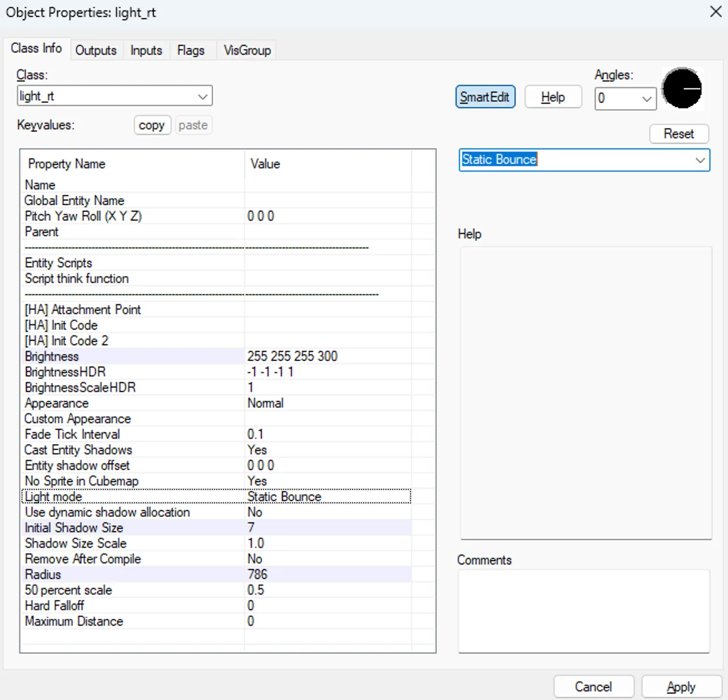Go to the VisGroup tab
The image size is (728, 700).
(247, 51)
